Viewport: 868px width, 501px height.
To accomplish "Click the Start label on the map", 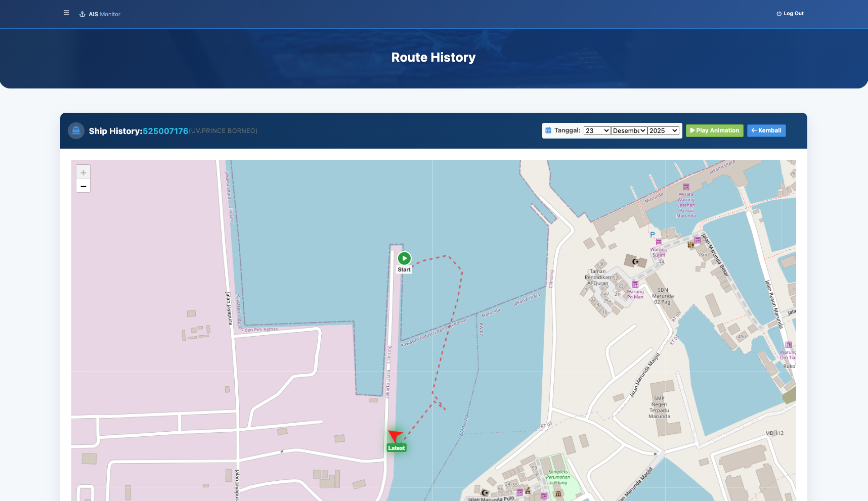I will point(404,270).
